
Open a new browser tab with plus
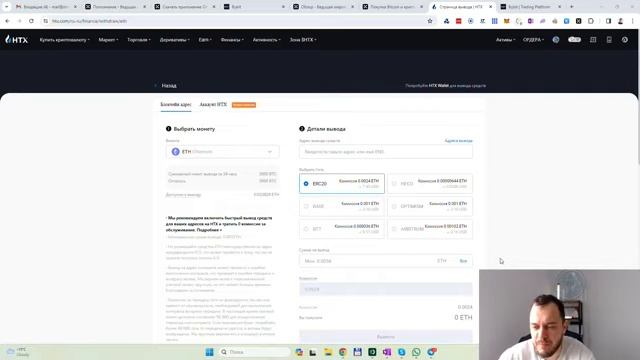pos(571,7)
